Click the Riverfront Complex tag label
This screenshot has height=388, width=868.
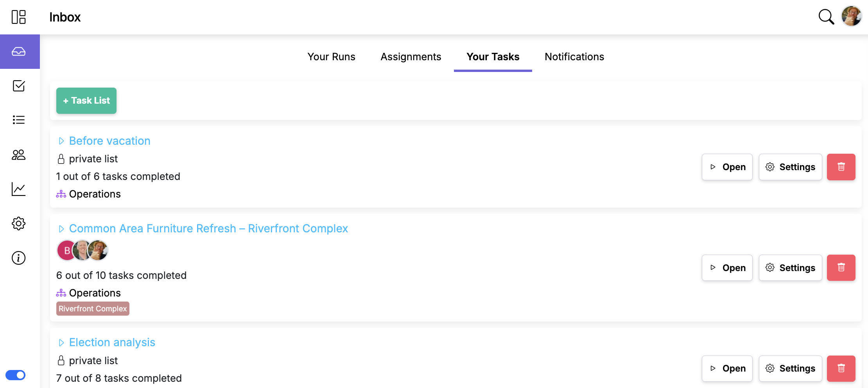pos(93,309)
